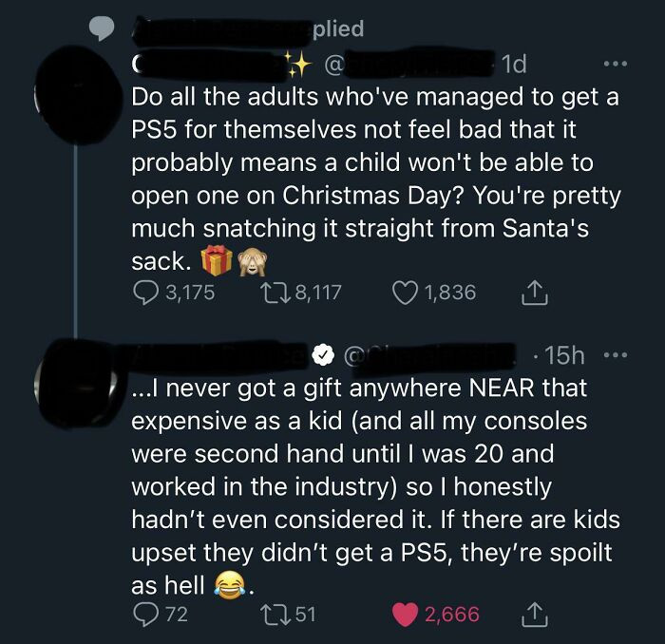Click the verified badge on the reply

(x=323, y=355)
